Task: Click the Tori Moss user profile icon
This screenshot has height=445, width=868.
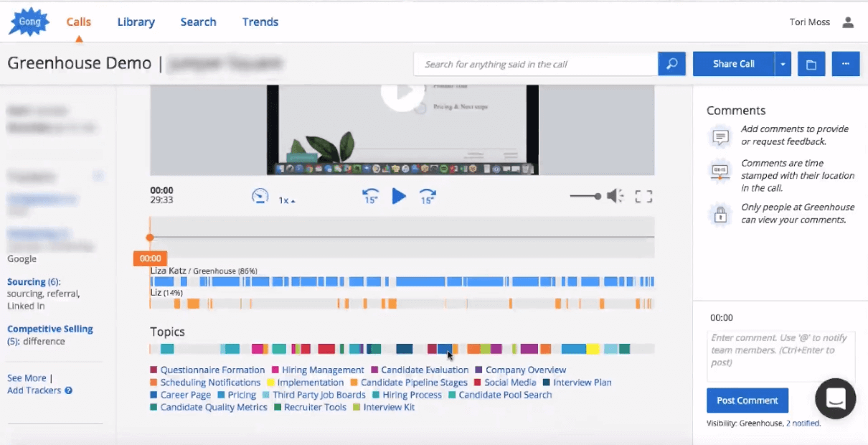Action: coord(848,22)
